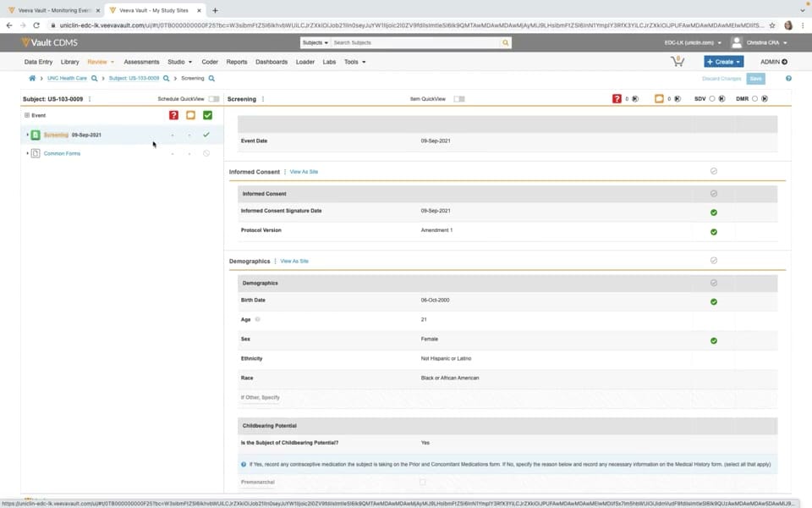
Task: Select the DMR radio button
Action: click(x=754, y=98)
